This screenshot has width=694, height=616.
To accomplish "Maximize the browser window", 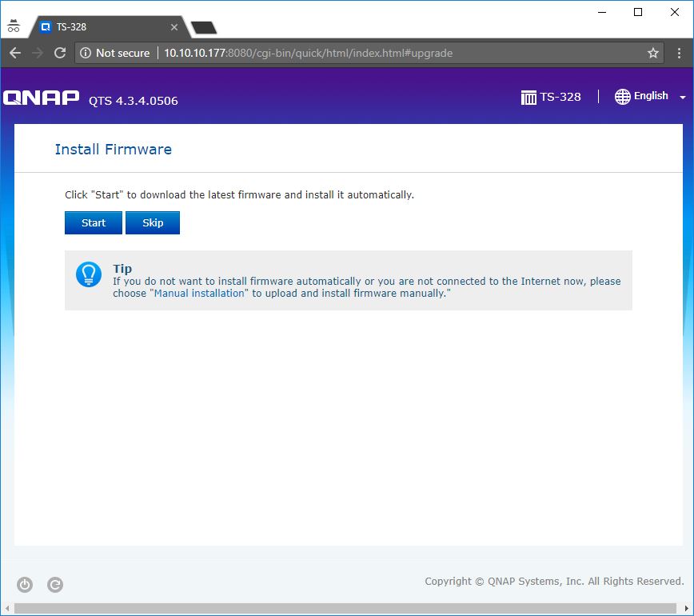I will (638, 12).
